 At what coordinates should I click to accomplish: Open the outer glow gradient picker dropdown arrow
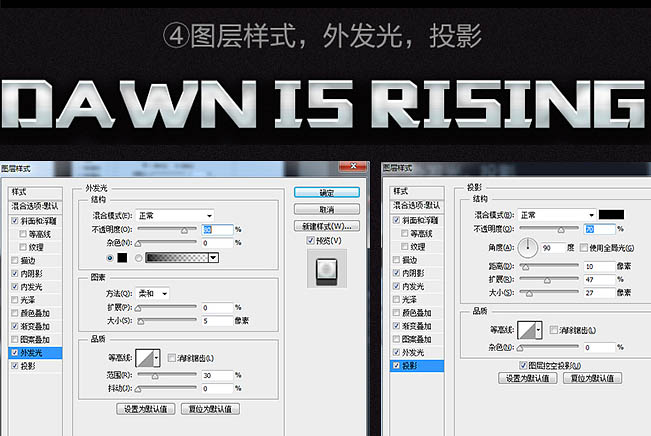213,258
